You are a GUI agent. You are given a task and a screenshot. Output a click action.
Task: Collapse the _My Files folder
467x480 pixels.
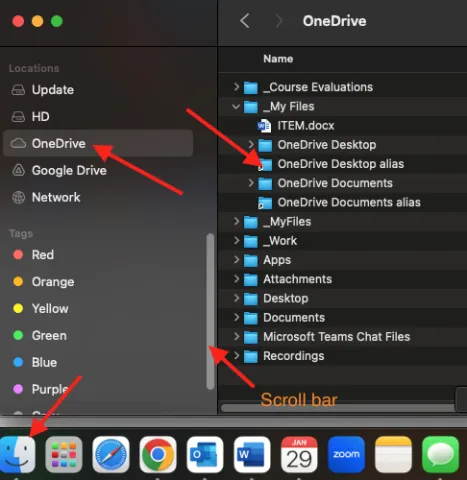pos(236,107)
